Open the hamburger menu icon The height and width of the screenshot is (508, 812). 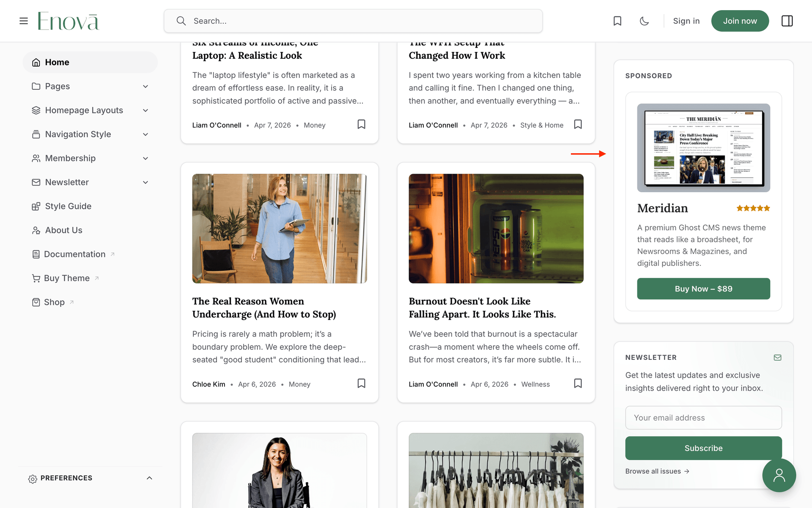24,21
